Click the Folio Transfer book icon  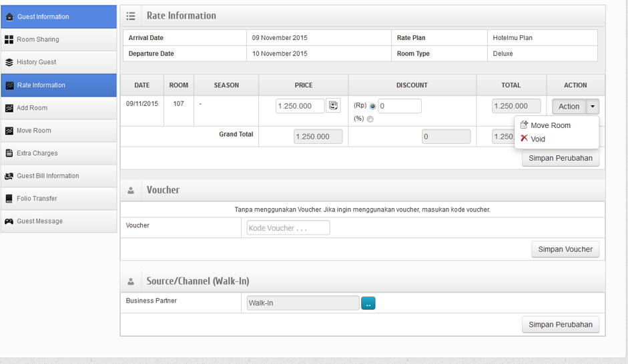point(9,199)
